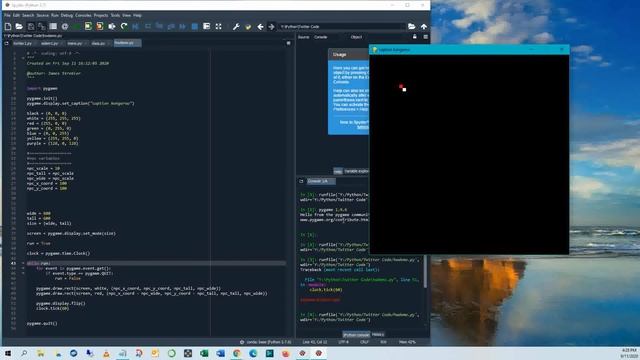Browse for a working directory
Viewport: 640px width, 360px height.
(x=411, y=27)
